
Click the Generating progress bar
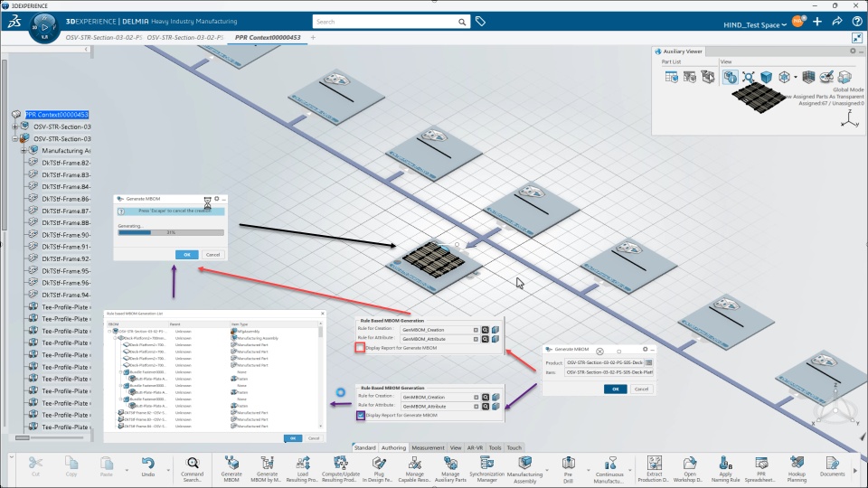171,232
